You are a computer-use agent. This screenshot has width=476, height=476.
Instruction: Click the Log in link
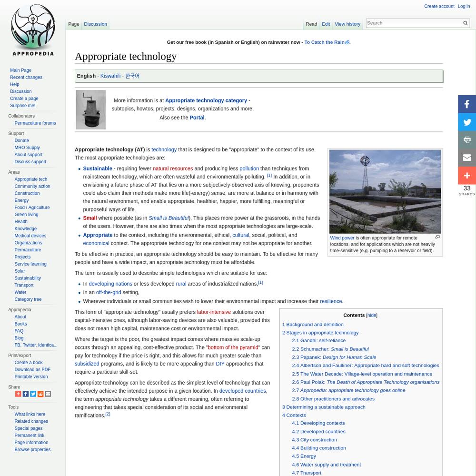(464, 6)
